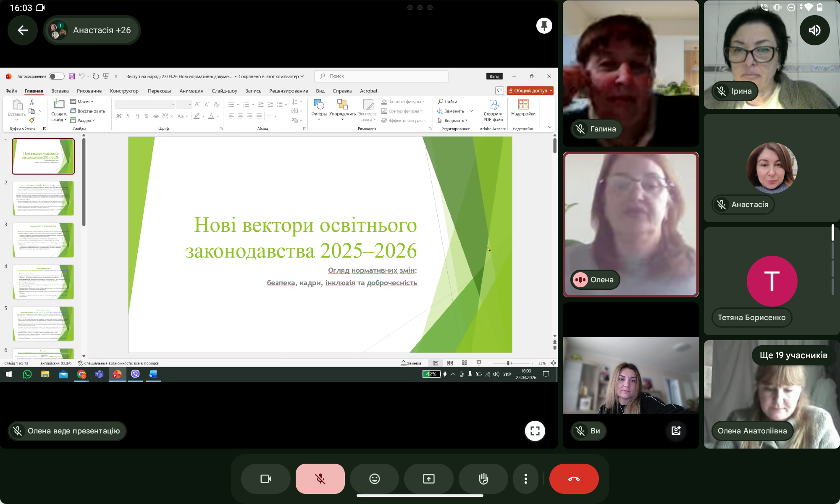The image size is (840, 504).
Task: Click the pin icon above presentation
Action: click(x=544, y=26)
